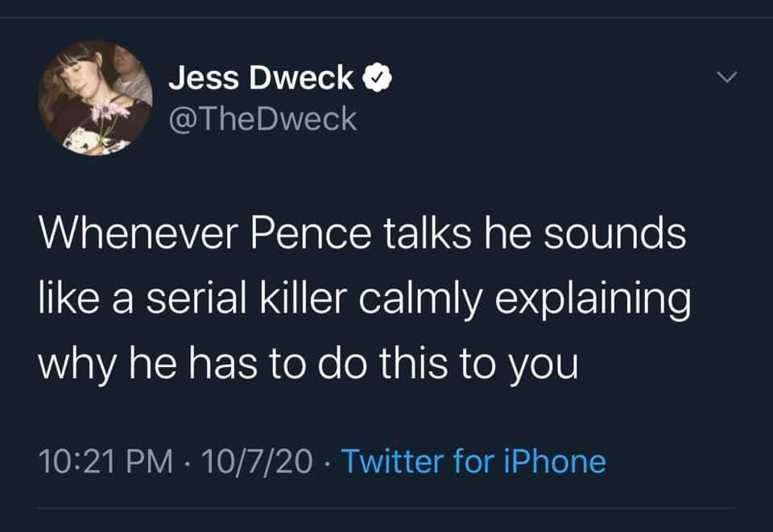Screen dimensions: 773x532
Task: Open Jess Dweck's profile picture
Action: (x=95, y=98)
